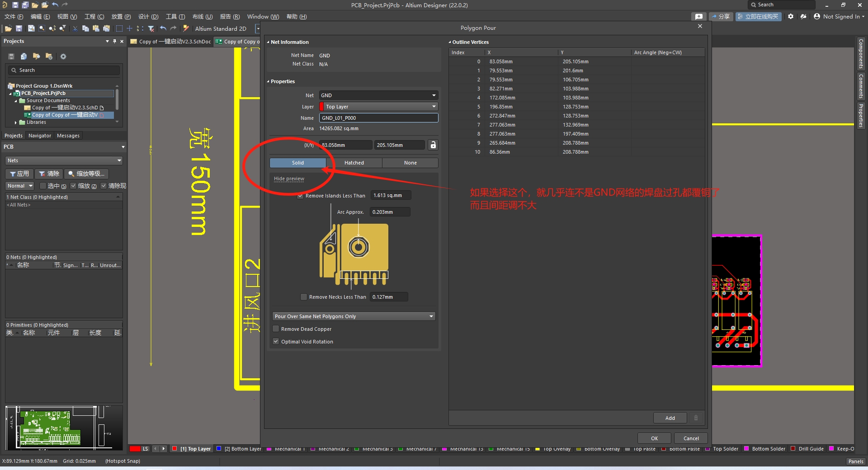Open file using main toolbar folder icon

[x=8, y=28]
